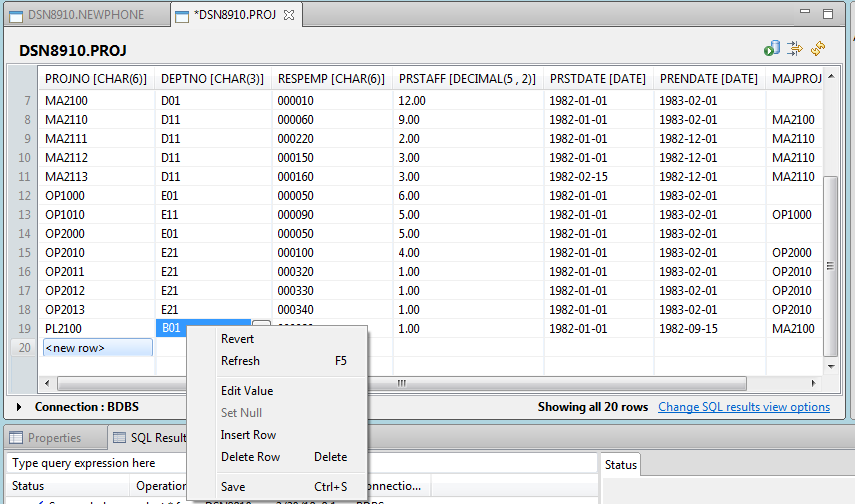Click the yellow refresh arrows icon
This screenshot has height=504, width=855.
[818, 48]
